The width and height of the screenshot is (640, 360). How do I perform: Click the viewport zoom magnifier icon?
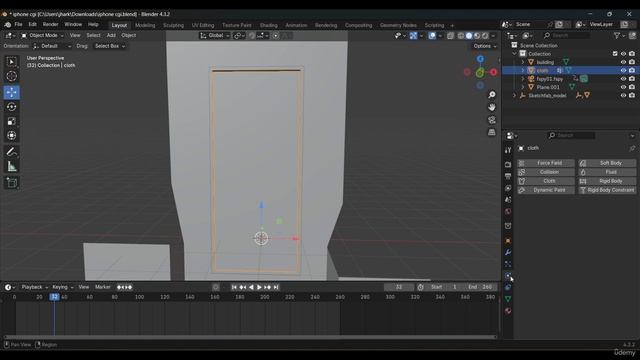pos(492,95)
